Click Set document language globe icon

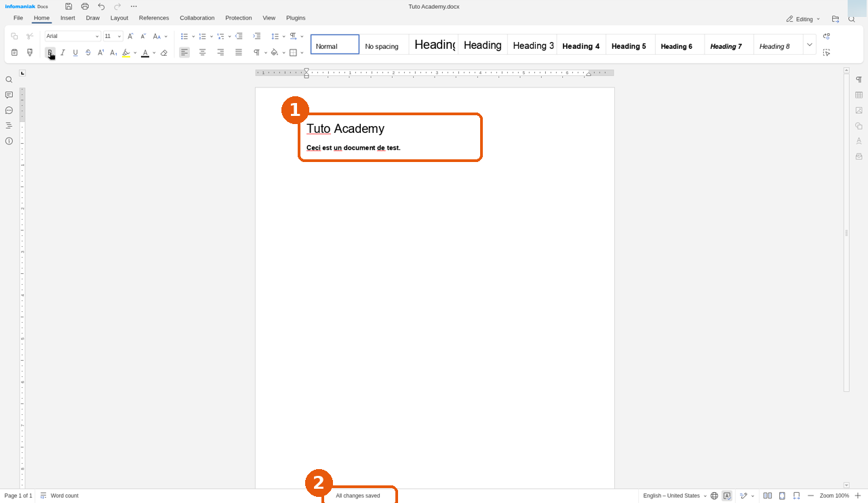[x=714, y=496]
